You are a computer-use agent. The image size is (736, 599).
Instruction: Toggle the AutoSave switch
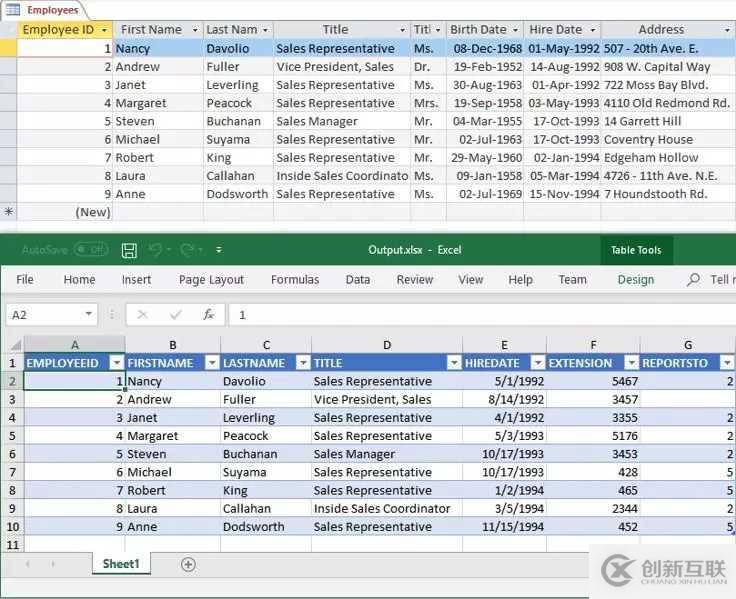(x=91, y=250)
